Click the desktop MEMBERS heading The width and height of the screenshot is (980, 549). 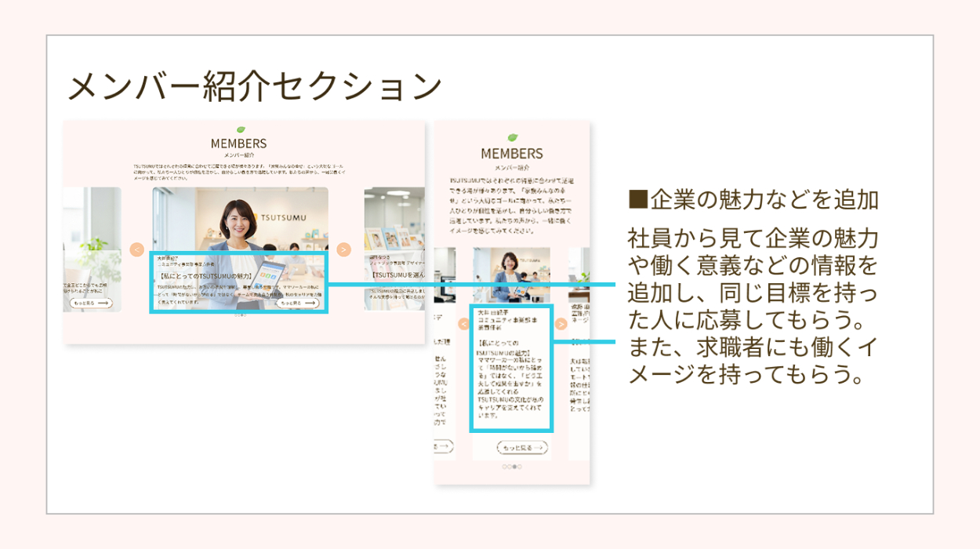pyautogui.click(x=239, y=144)
